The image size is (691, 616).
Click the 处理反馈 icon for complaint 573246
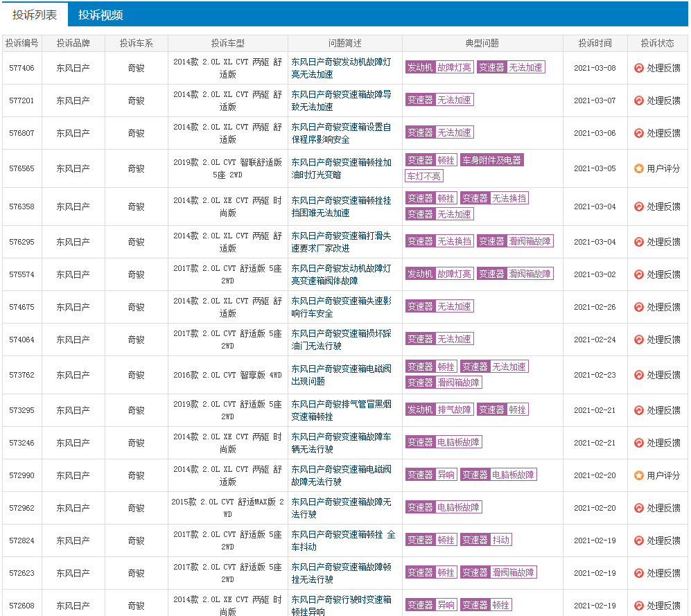point(638,443)
